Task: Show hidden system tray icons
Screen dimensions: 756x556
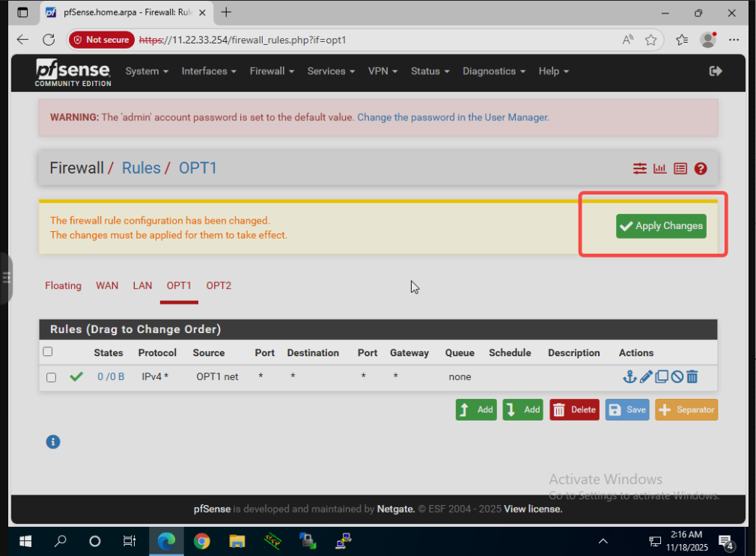Action: click(x=603, y=542)
